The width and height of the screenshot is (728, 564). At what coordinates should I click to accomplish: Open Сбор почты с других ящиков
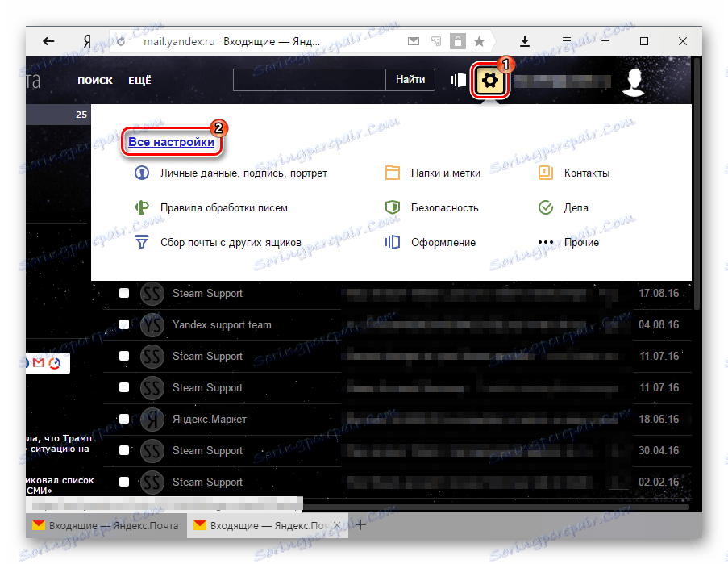click(x=231, y=243)
